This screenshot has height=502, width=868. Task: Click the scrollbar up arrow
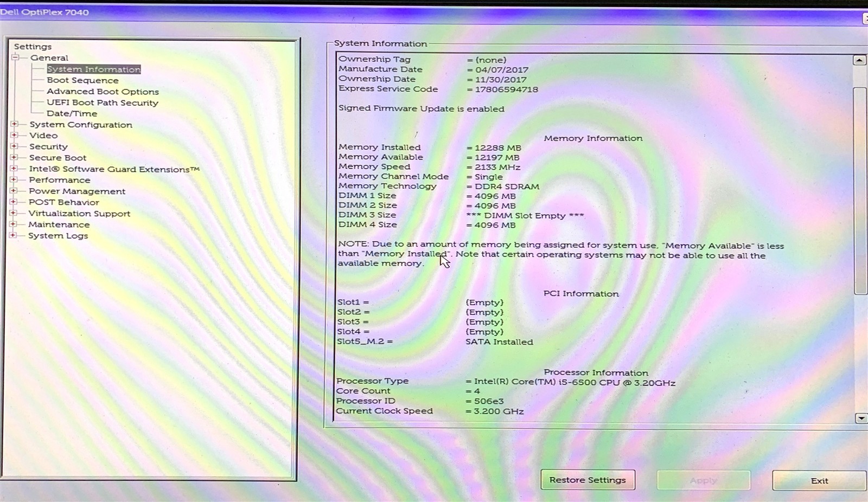(x=859, y=60)
